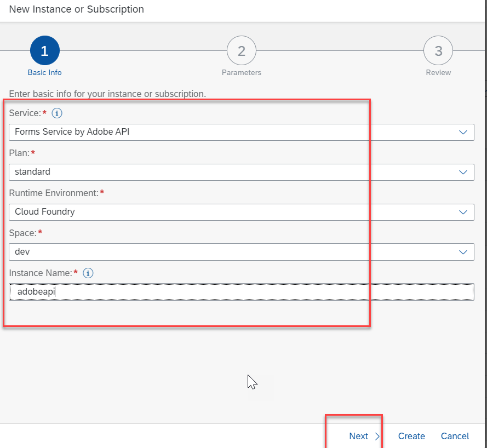
Task: Click the Space field showing dev
Action: point(242,252)
